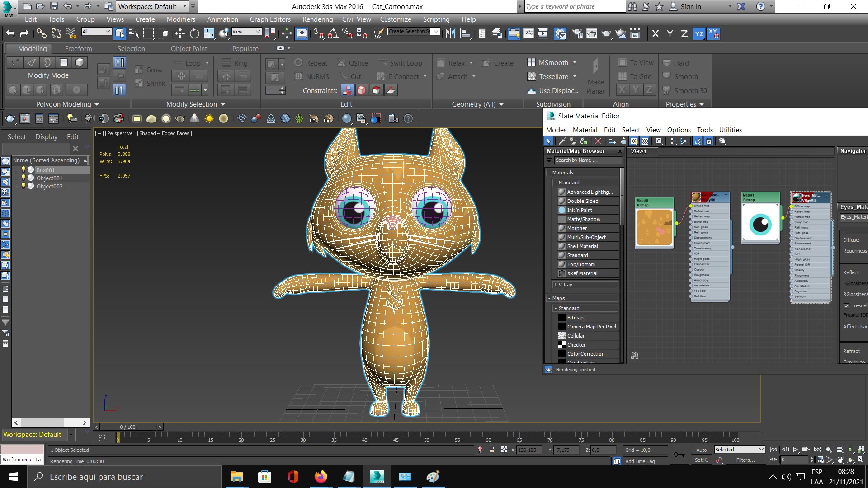Restrict transform to X axis
This screenshot has height=488, width=868.
tap(656, 33)
